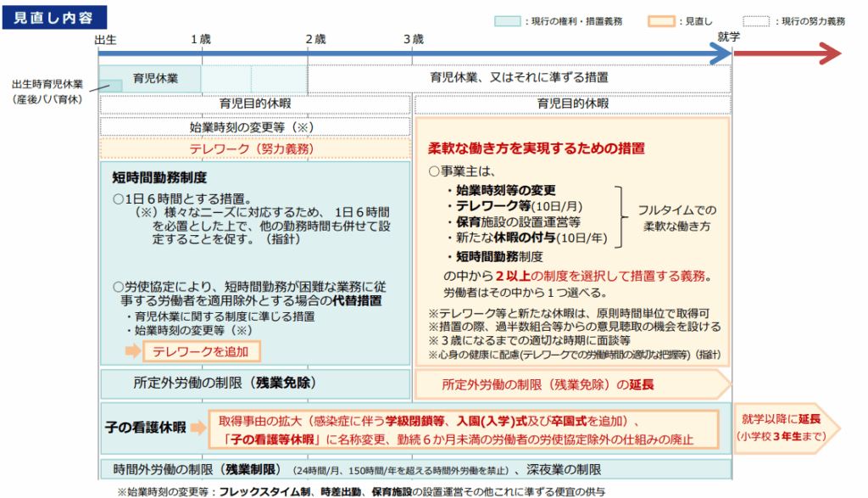Select the 短時間勤務制度 heading
The image size is (868, 498).
coord(159,178)
